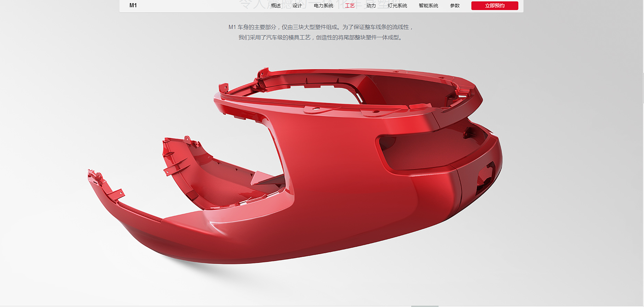Click the highlighted 工艺 nav item

pyautogui.click(x=350, y=6)
